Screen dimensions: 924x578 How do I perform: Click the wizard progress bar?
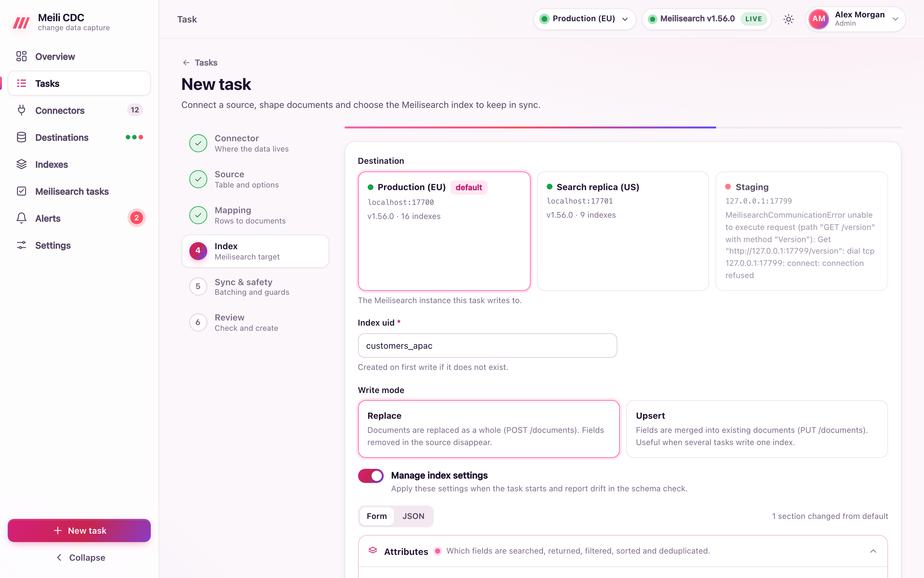tap(623, 127)
